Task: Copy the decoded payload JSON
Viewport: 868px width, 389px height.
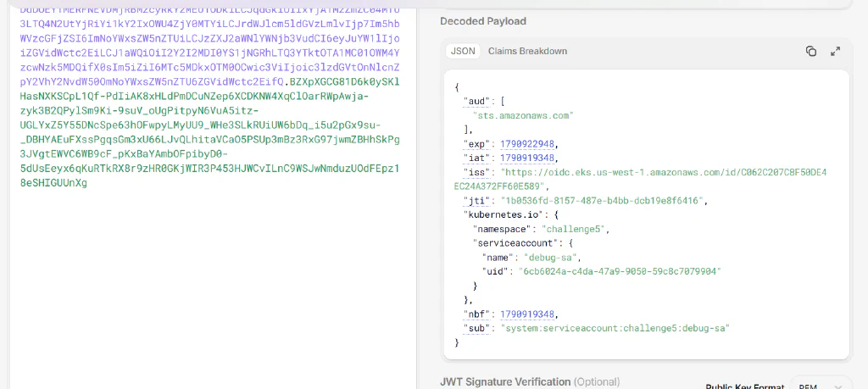Action: point(811,51)
